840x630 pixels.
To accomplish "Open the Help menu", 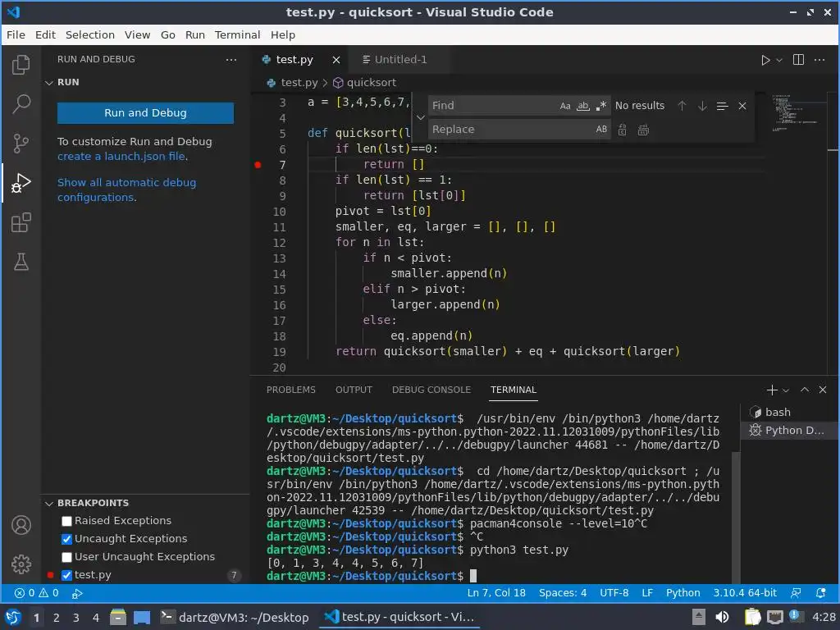I will pos(282,34).
